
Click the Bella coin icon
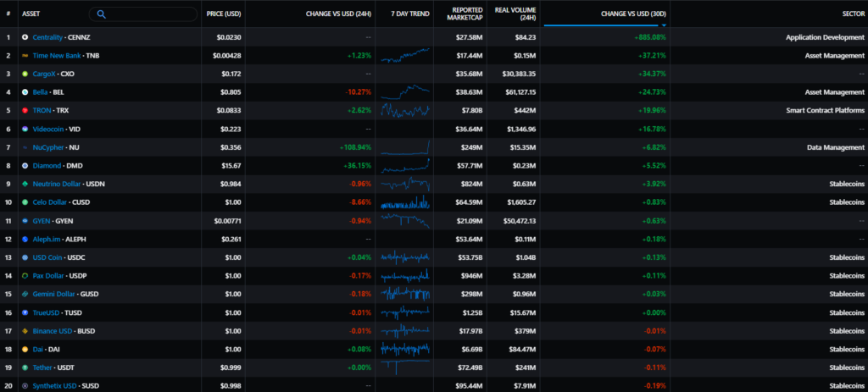click(25, 92)
